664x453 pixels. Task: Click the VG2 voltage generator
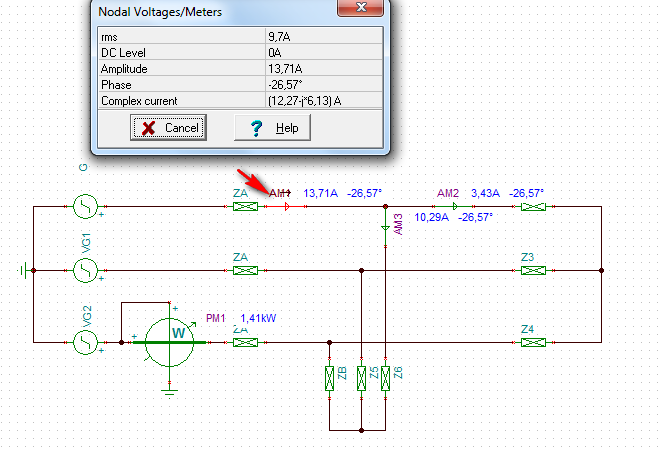pyautogui.click(x=84, y=342)
